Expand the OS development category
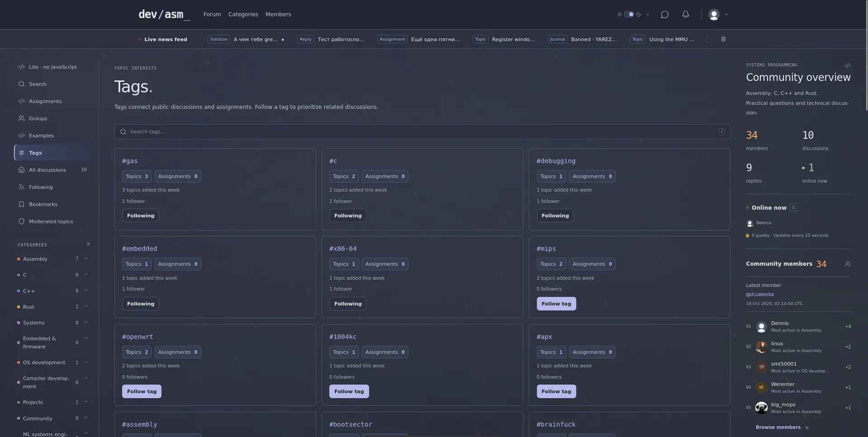Image resolution: width=868 pixels, height=437 pixels. click(x=86, y=362)
